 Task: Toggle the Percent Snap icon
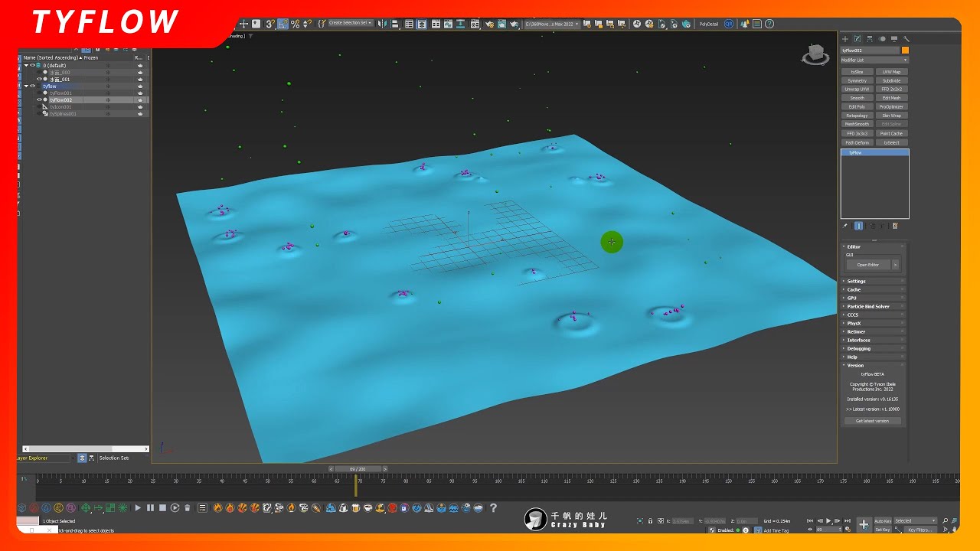click(x=295, y=24)
